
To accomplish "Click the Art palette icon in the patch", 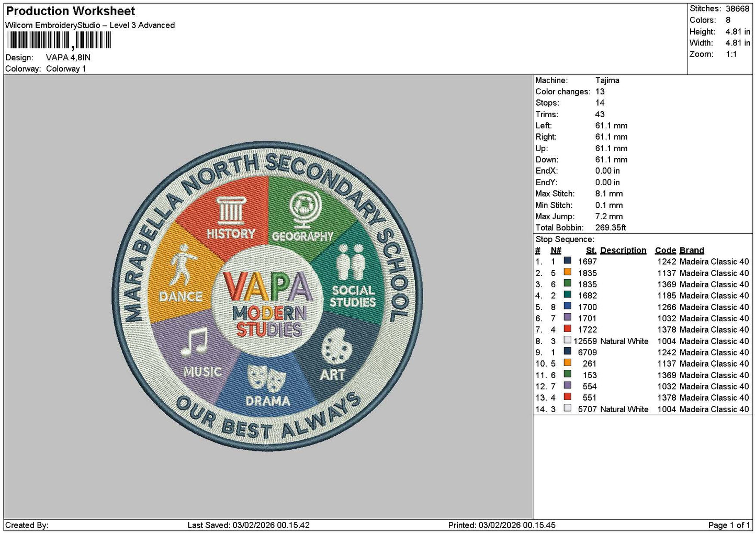I will point(336,346).
